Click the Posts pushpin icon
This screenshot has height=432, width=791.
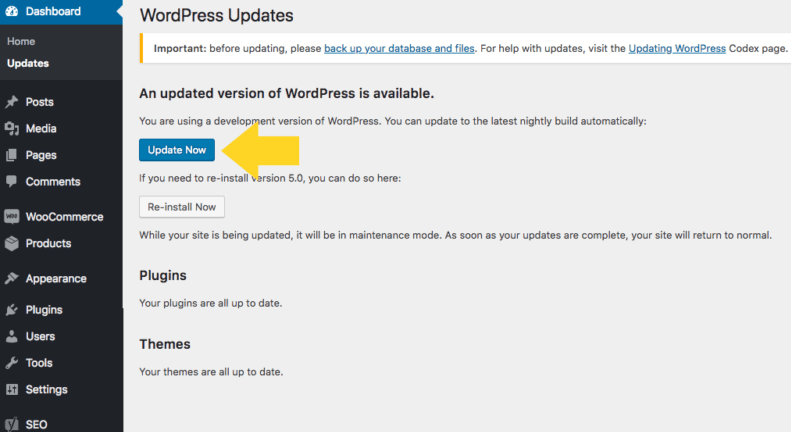pyautogui.click(x=12, y=101)
